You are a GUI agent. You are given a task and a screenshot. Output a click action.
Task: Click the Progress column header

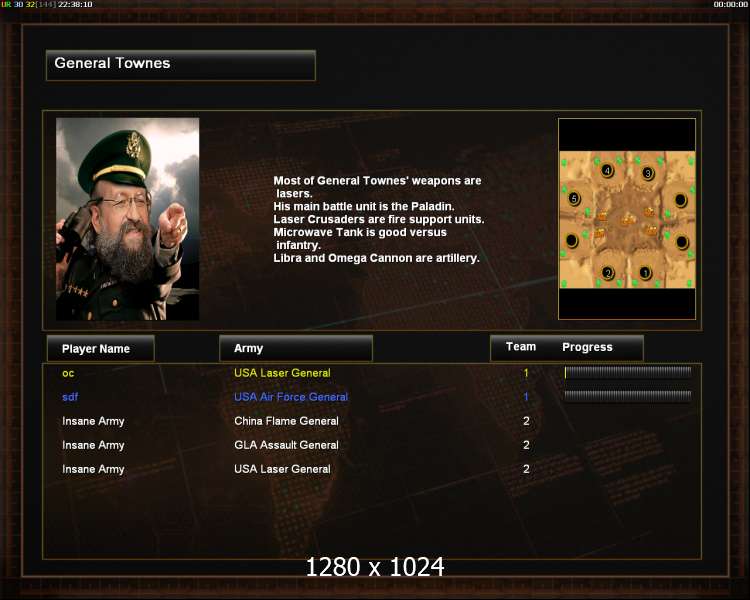(x=587, y=347)
